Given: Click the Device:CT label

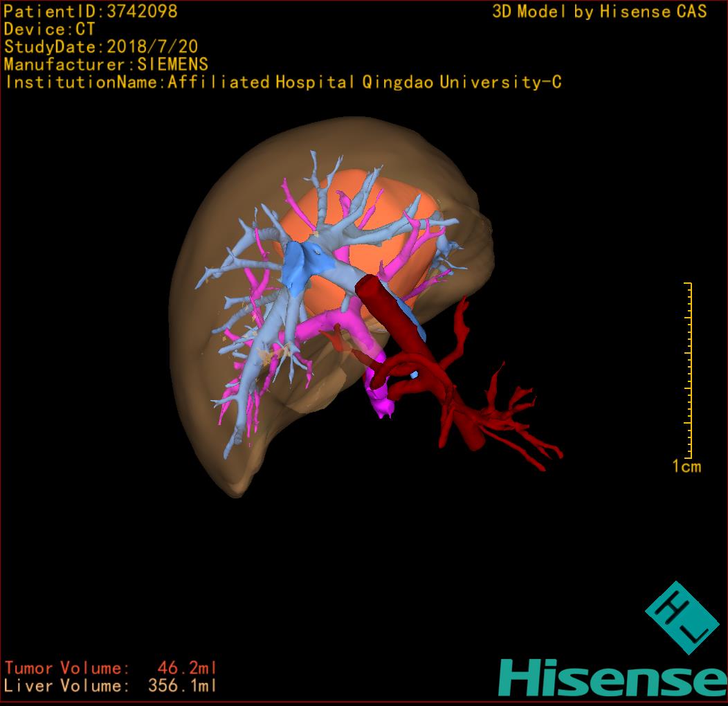Looking at the screenshot, I should click(x=50, y=29).
